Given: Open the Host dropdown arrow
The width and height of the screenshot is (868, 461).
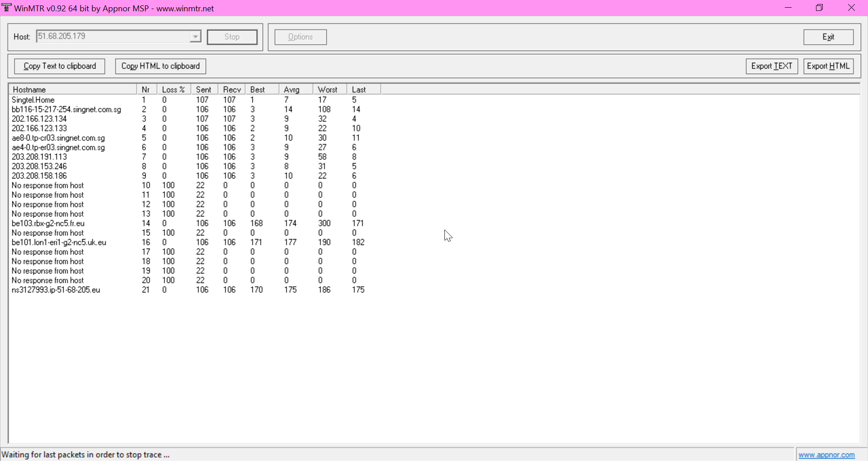Looking at the screenshot, I should coord(195,37).
